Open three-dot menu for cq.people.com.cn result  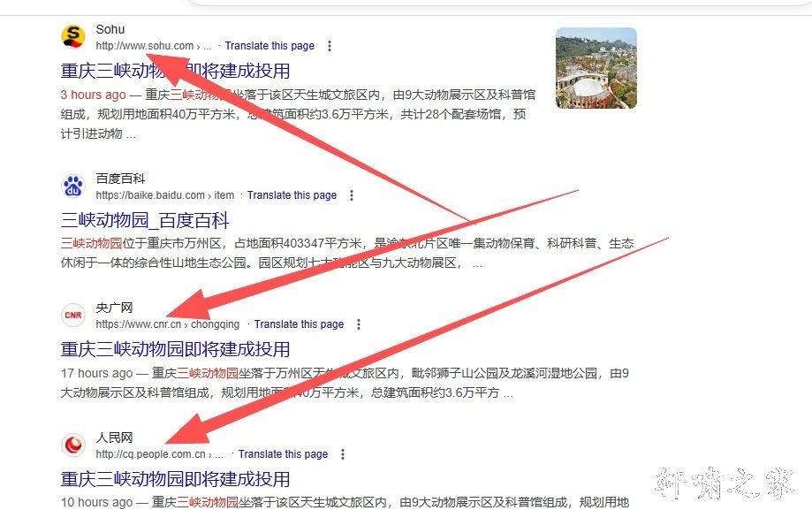click(x=343, y=454)
